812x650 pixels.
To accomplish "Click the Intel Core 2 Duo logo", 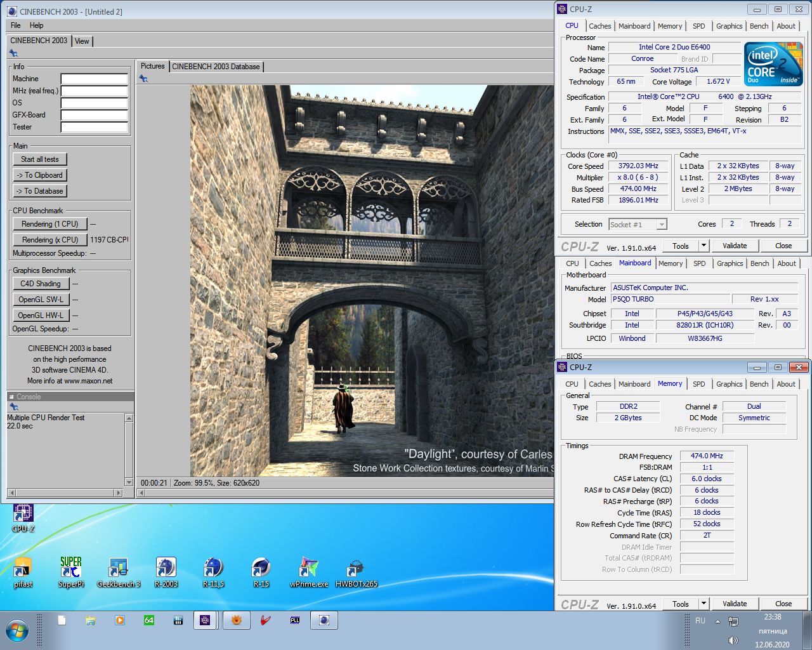I will pos(773,63).
